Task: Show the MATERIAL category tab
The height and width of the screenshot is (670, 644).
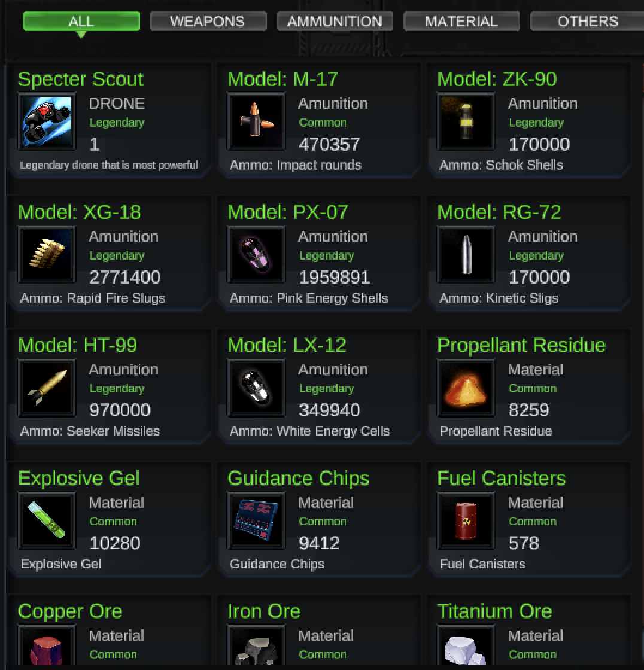Action: point(461,21)
